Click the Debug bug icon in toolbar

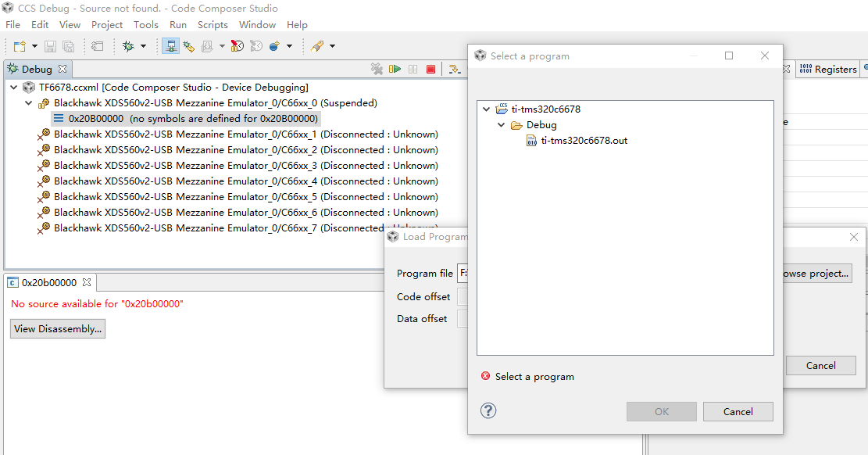128,47
